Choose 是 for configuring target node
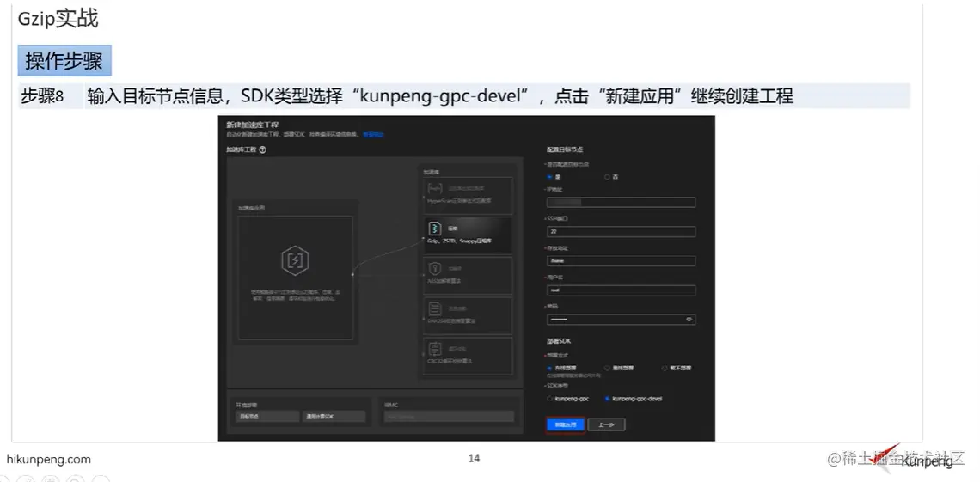 coord(550,177)
